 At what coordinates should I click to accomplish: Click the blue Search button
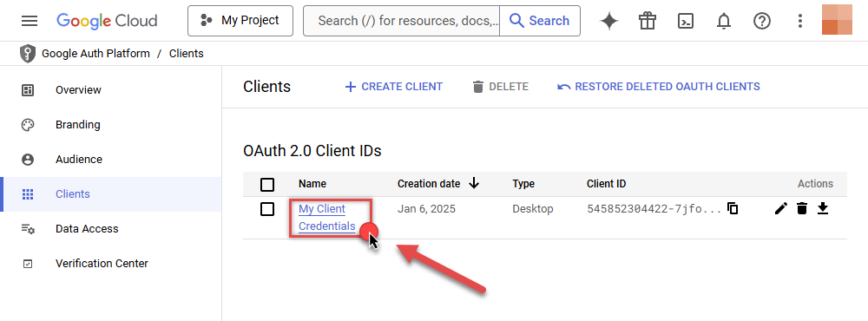540,21
